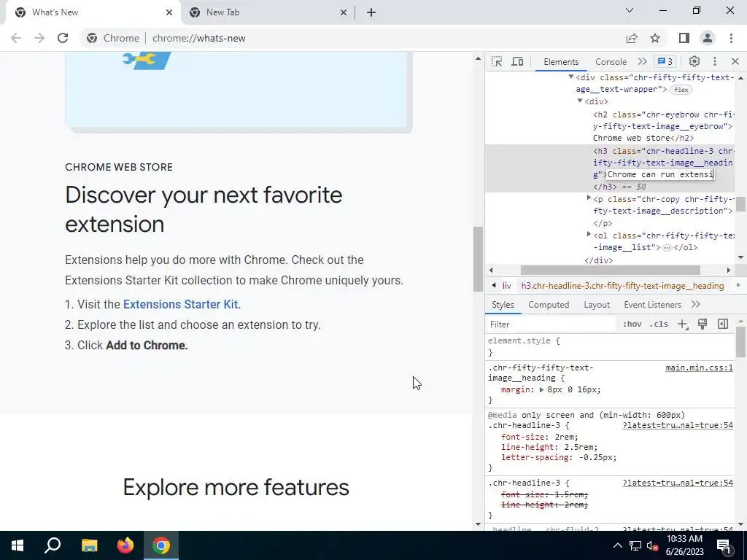Switch to the Console tab
Screen dimensions: 747x560
tap(611, 62)
